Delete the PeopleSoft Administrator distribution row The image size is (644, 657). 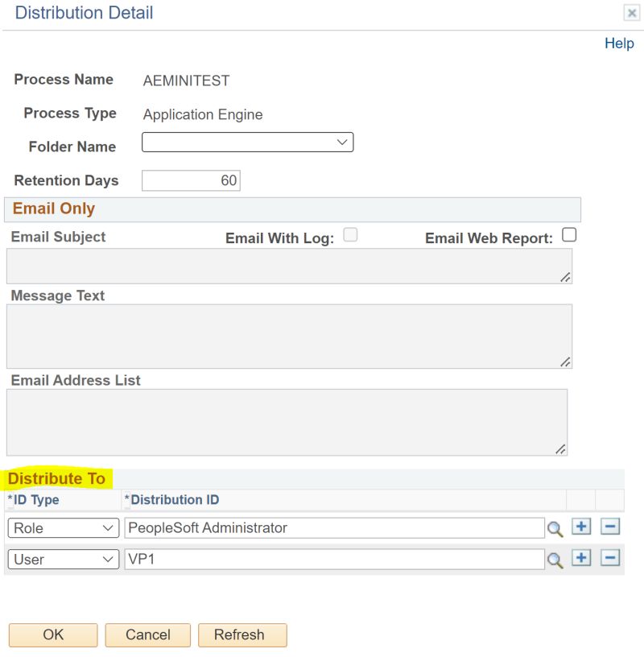[609, 526]
